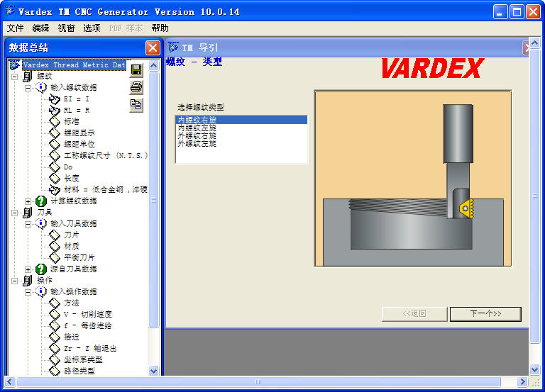Click the thread milling preview image

413,179
